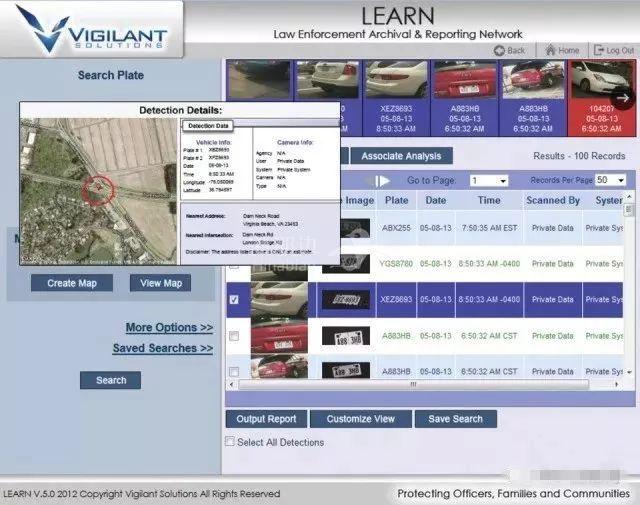Click the vertical scrollbar up arrow of results

point(629,197)
